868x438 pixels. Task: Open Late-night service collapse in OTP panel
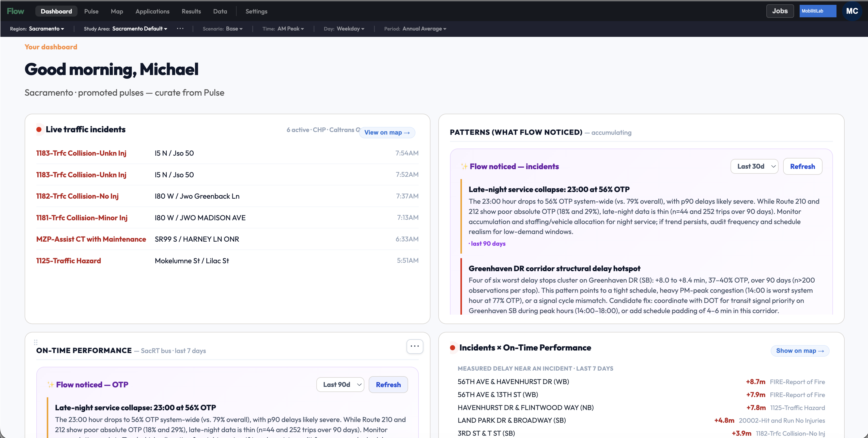[x=135, y=408]
